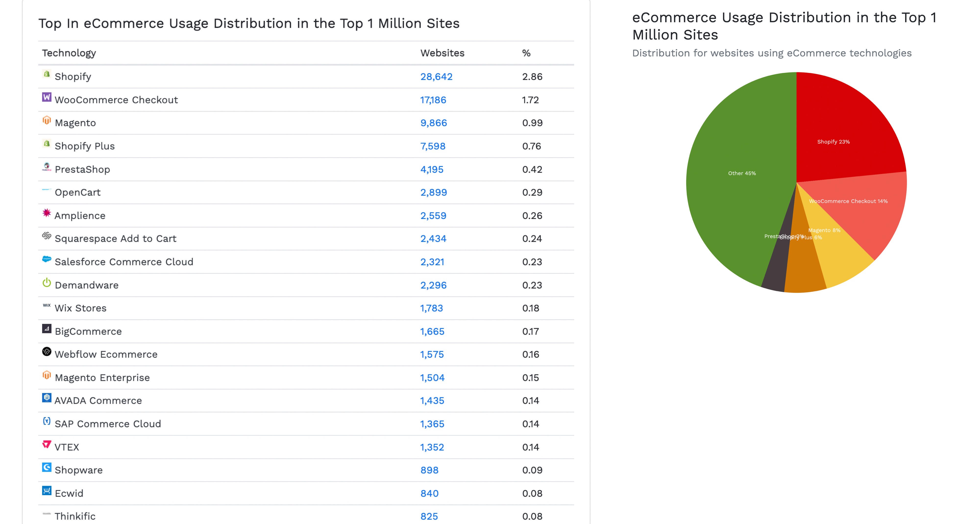The width and height of the screenshot is (980, 524).
Task: Open the PrestaShop technology link
Action: point(83,170)
